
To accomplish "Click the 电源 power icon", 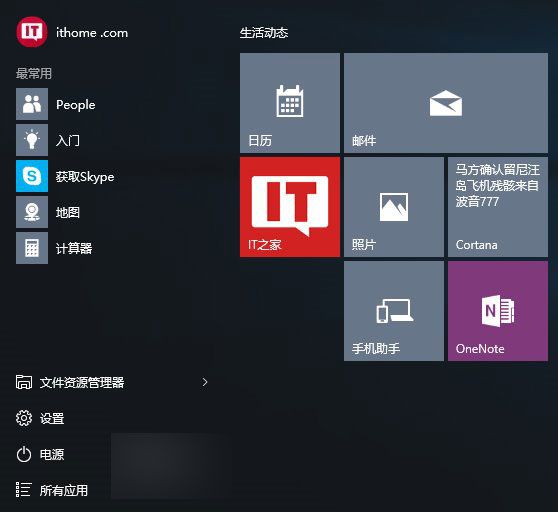I will (x=24, y=454).
